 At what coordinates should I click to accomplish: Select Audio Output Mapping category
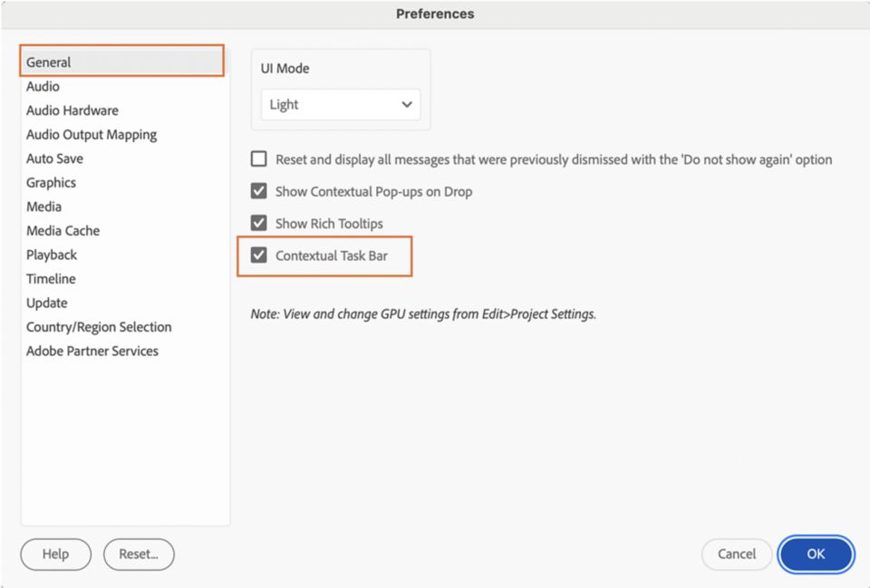coord(92,135)
